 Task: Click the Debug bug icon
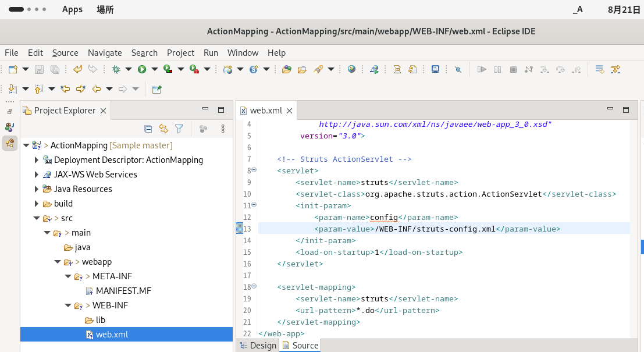coord(116,69)
